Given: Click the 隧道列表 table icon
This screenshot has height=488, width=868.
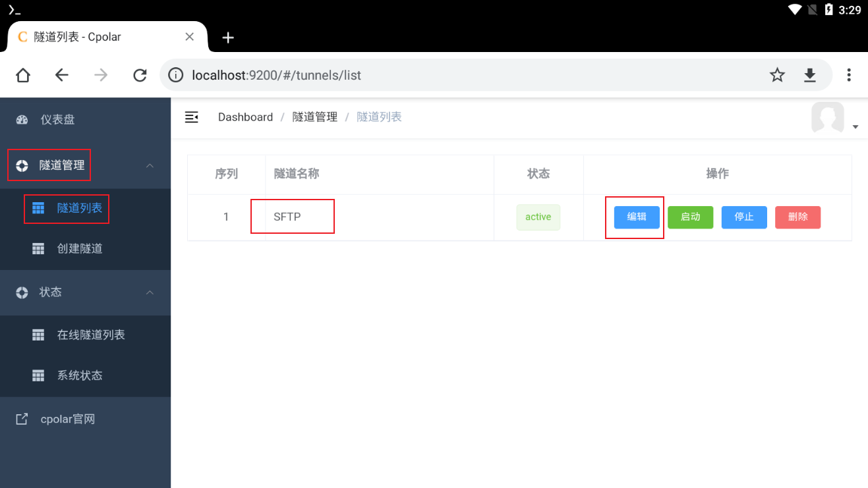Looking at the screenshot, I should [x=38, y=208].
